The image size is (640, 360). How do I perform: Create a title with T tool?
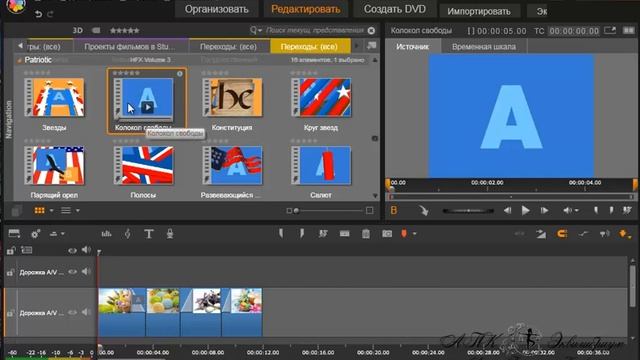(x=149, y=234)
